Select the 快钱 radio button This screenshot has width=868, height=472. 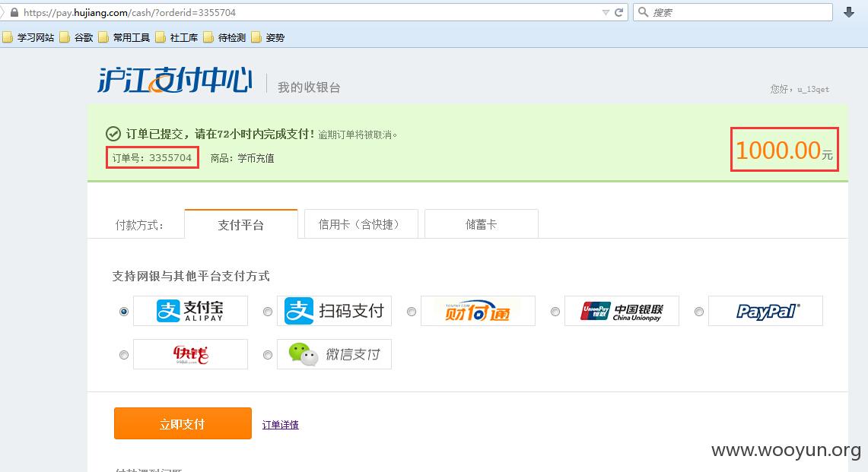click(x=124, y=355)
